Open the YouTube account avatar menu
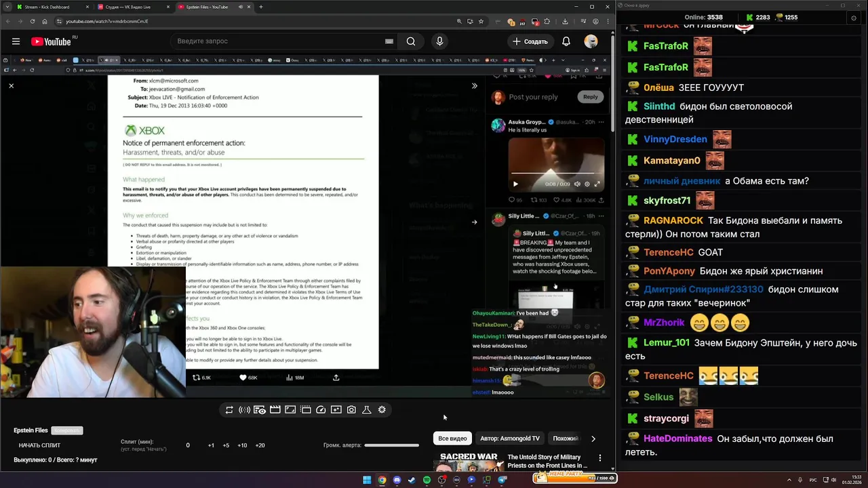Screen dimensions: 868x488 click(x=591, y=41)
